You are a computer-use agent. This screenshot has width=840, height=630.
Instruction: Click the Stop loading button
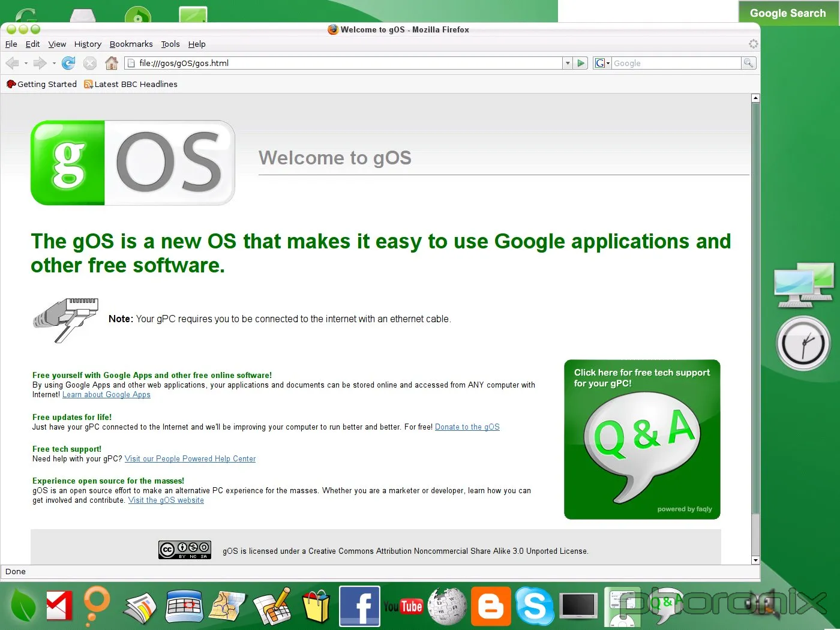click(x=90, y=63)
